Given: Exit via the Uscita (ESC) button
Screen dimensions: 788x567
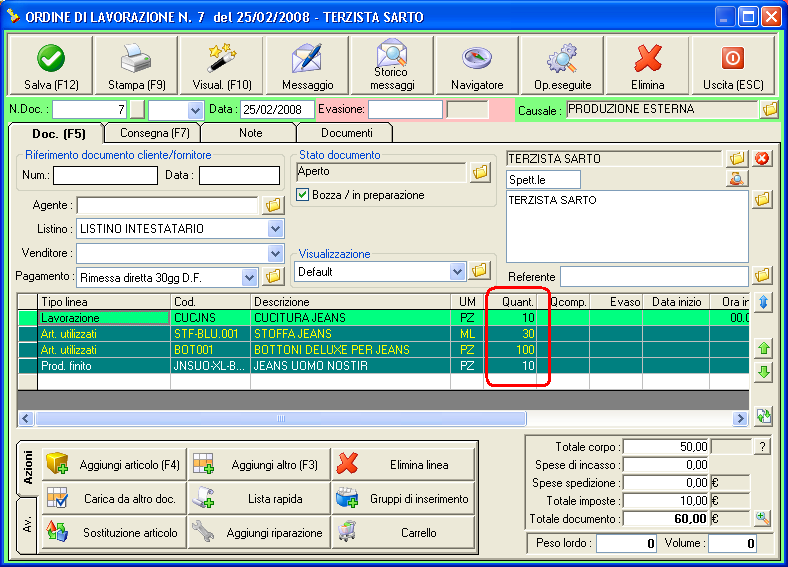Looking at the screenshot, I should [x=732, y=66].
